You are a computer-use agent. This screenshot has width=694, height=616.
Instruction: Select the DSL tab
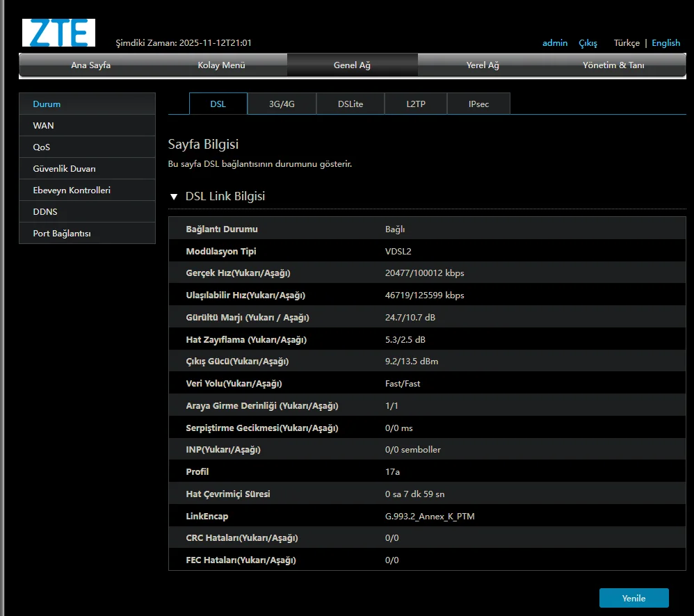tap(218, 104)
